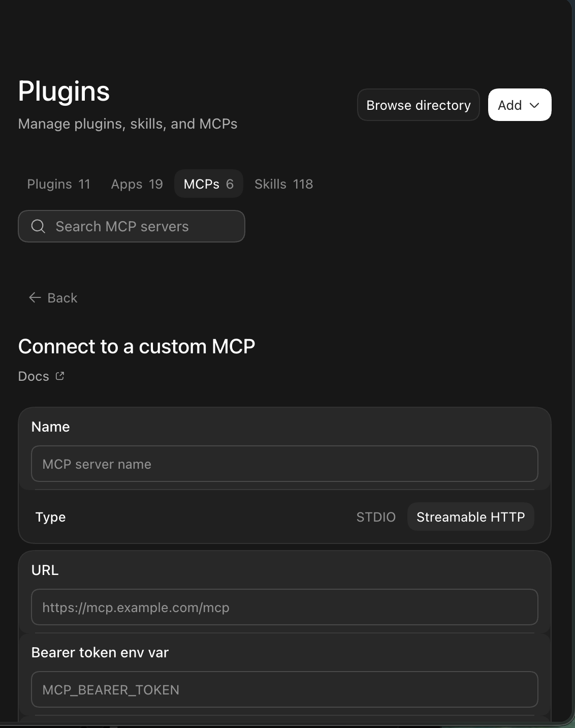575x728 pixels.
Task: Click the magnifier search icon
Action: tap(38, 226)
